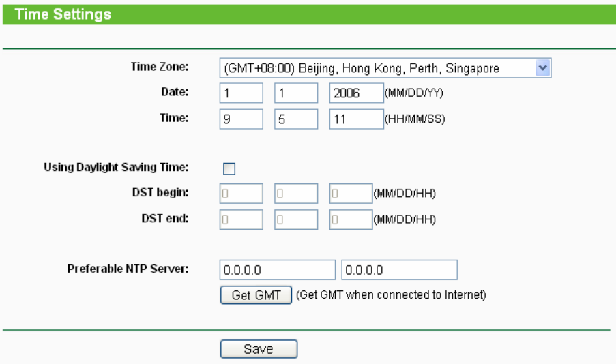The image size is (616, 364).
Task: Click the Date year field showing 2006
Action: coord(356,93)
